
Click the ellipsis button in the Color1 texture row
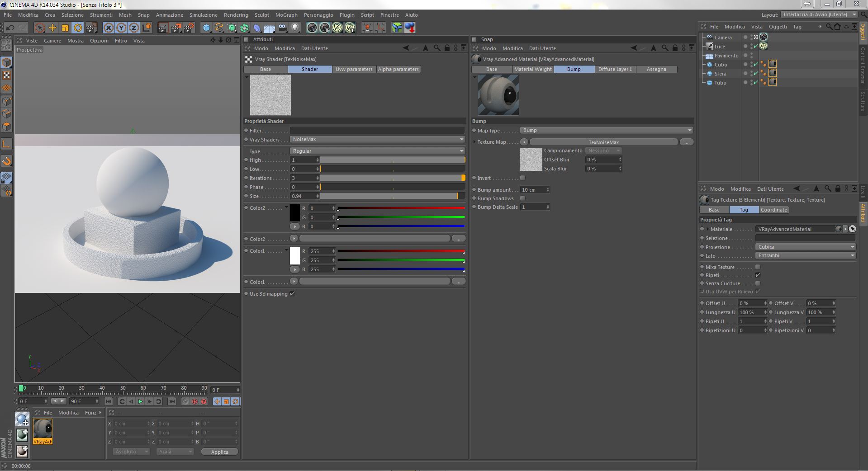click(458, 282)
